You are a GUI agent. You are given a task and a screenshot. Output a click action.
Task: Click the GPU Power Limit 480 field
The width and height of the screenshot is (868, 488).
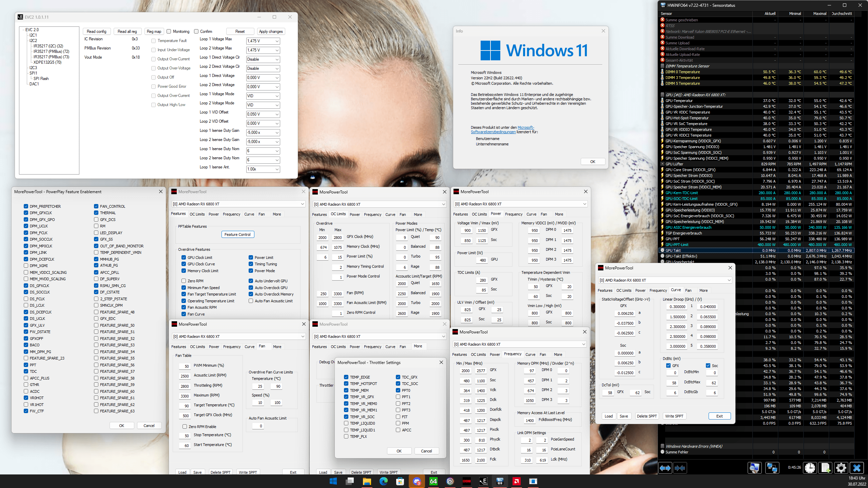(482, 260)
